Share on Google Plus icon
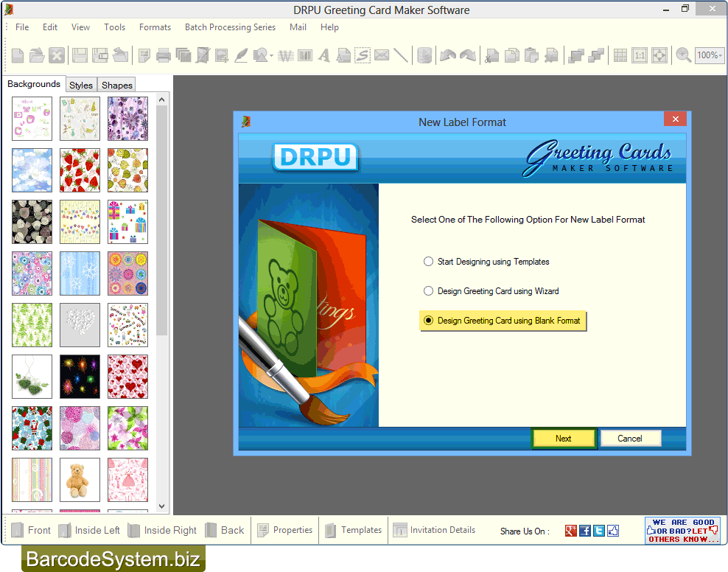The width and height of the screenshot is (728, 572). (570, 531)
